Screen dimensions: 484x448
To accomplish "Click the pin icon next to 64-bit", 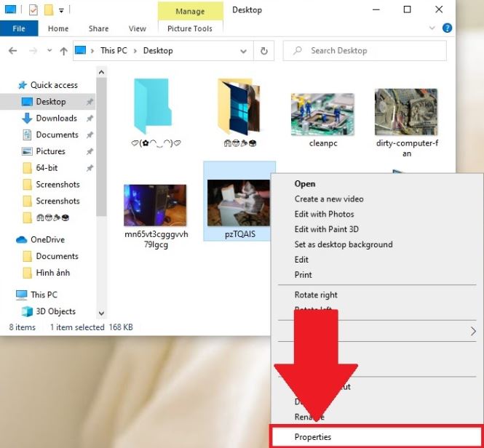I will [x=90, y=168].
